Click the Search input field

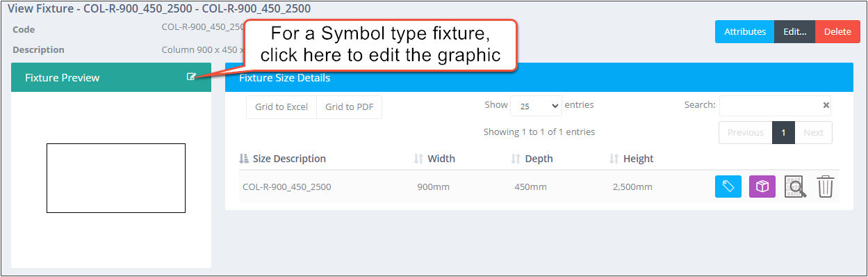[x=770, y=106]
